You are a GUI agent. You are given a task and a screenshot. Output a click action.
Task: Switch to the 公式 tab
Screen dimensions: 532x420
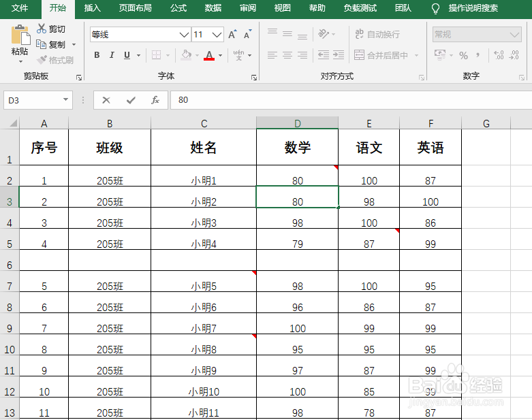pyautogui.click(x=178, y=8)
